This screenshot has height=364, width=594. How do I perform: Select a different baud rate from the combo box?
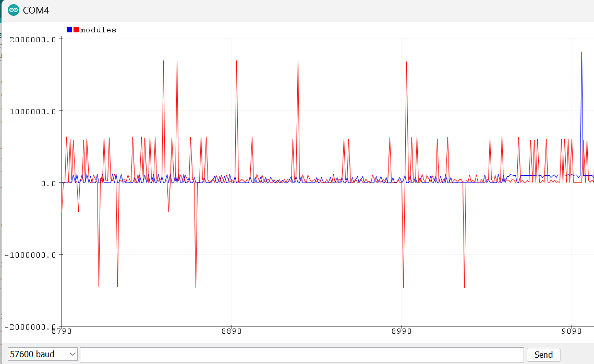tap(42, 354)
